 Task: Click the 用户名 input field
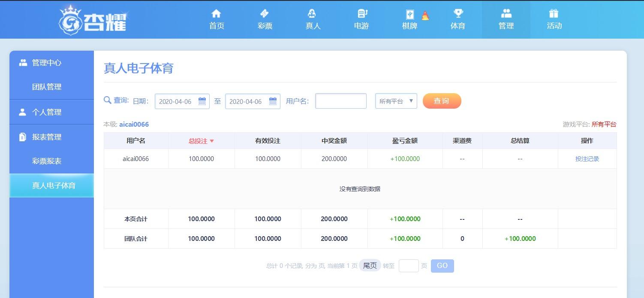pyautogui.click(x=340, y=101)
